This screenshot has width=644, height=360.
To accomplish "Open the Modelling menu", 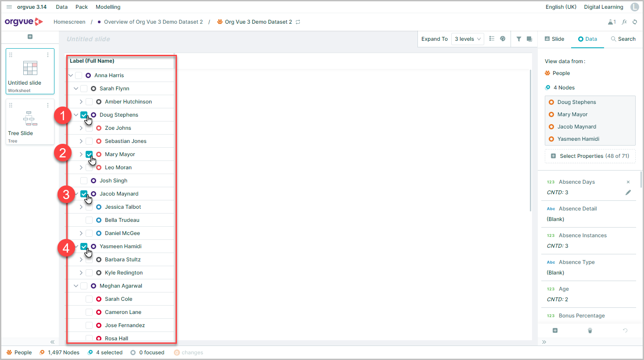I will pyautogui.click(x=108, y=7).
